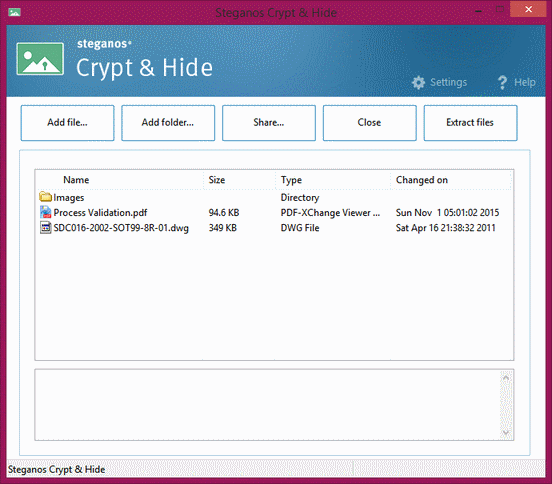552x484 pixels.
Task: Click Extract files button
Action: point(470,123)
